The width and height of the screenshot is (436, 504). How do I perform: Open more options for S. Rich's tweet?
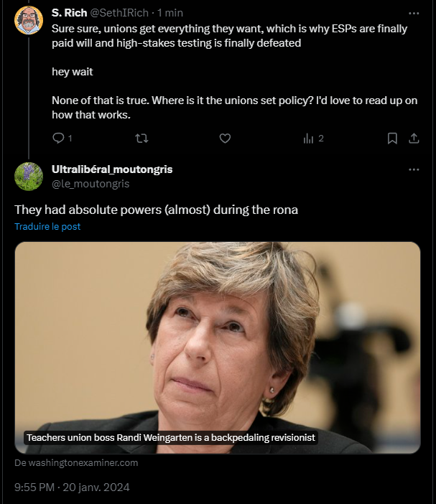click(414, 13)
